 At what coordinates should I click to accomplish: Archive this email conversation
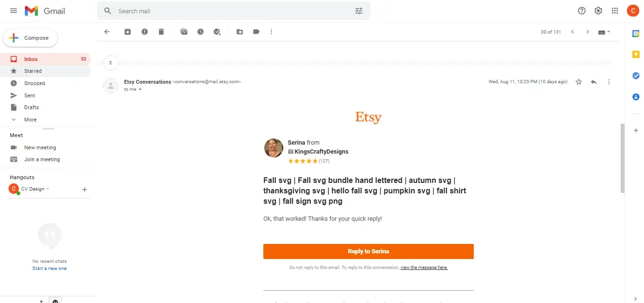pyautogui.click(x=128, y=32)
